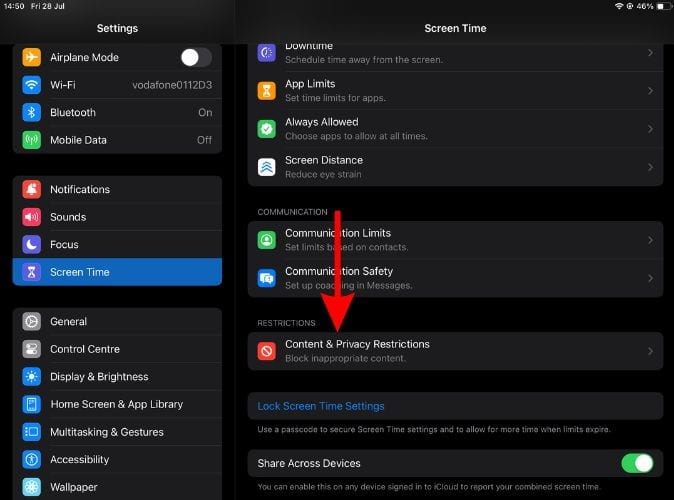Tap the Sounds speaker icon
The image size is (674, 500).
[x=32, y=217]
